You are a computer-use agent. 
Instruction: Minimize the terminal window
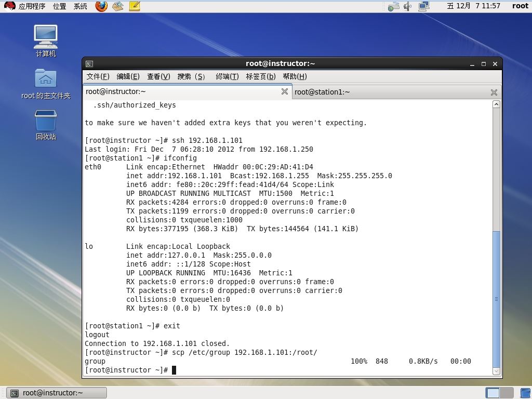[x=472, y=64]
